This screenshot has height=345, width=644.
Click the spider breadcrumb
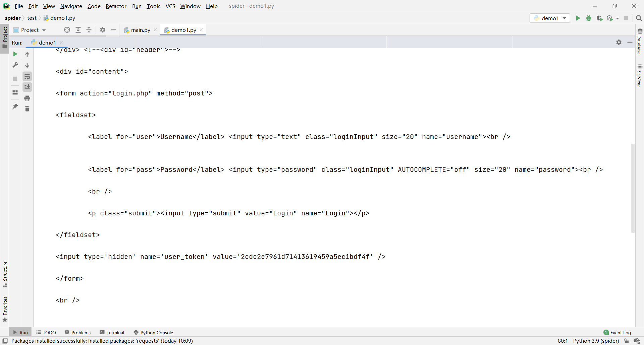(13, 18)
